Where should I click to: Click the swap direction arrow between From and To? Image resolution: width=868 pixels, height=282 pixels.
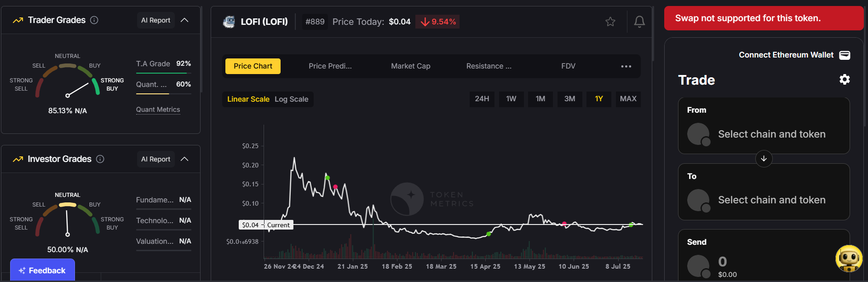click(764, 159)
